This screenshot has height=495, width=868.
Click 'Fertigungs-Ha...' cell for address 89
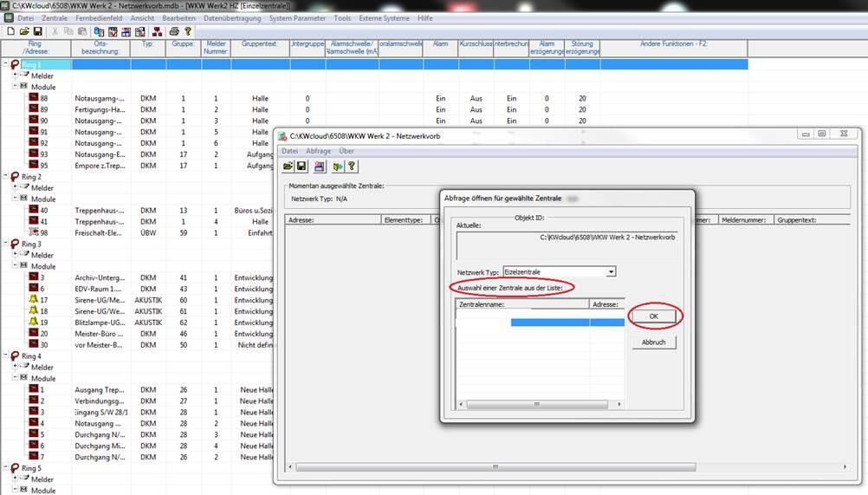click(100, 109)
